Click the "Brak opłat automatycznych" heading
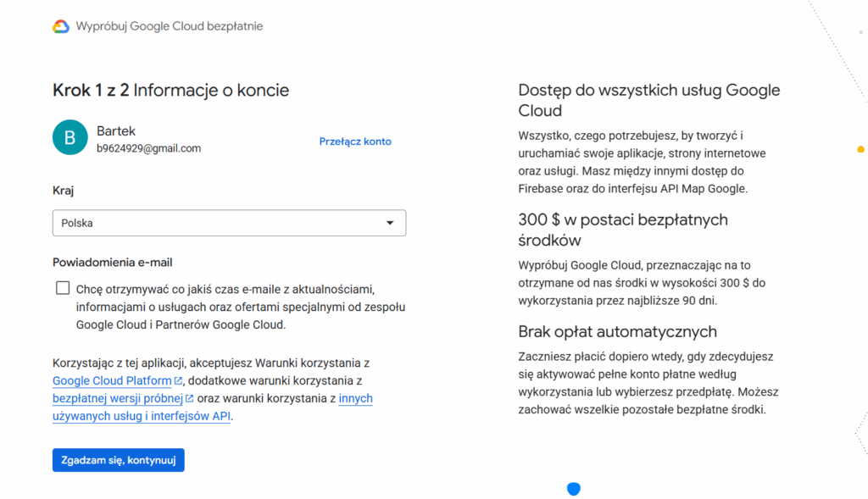Viewport: 868px width, 499px height. pyautogui.click(x=617, y=331)
